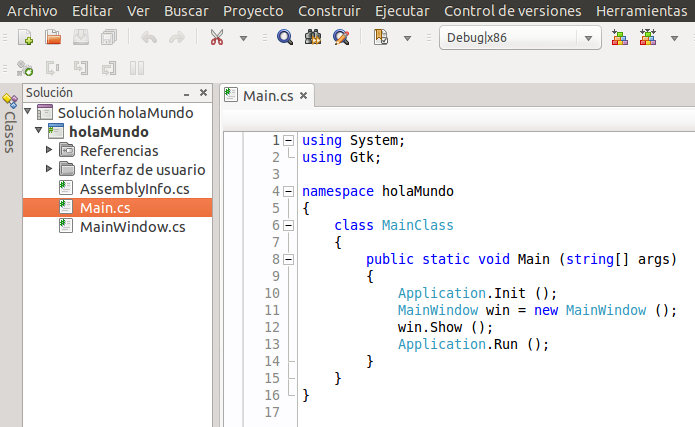Click the win.Show line of code
Image resolution: width=695 pixels, height=427 pixels.
click(445, 327)
